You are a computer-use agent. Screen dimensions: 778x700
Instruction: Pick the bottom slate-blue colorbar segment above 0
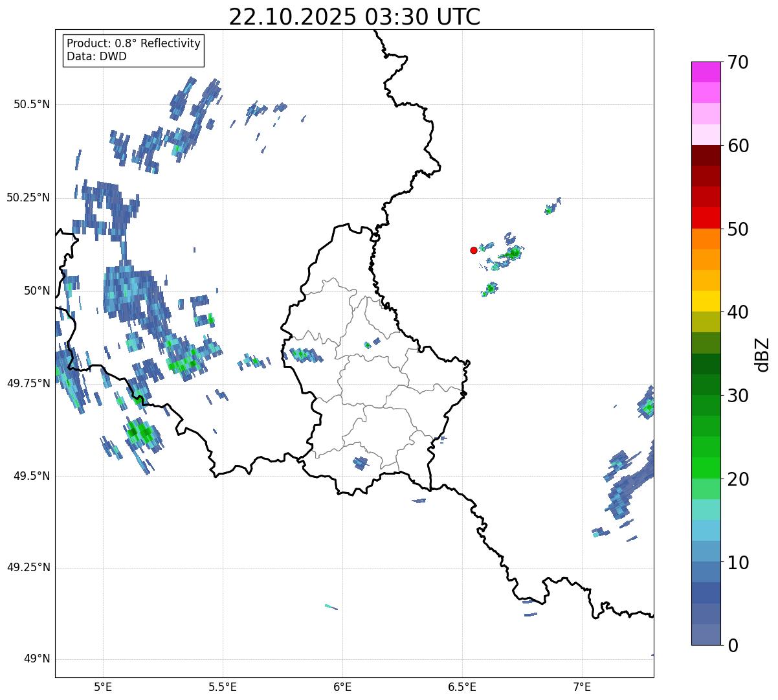click(706, 635)
